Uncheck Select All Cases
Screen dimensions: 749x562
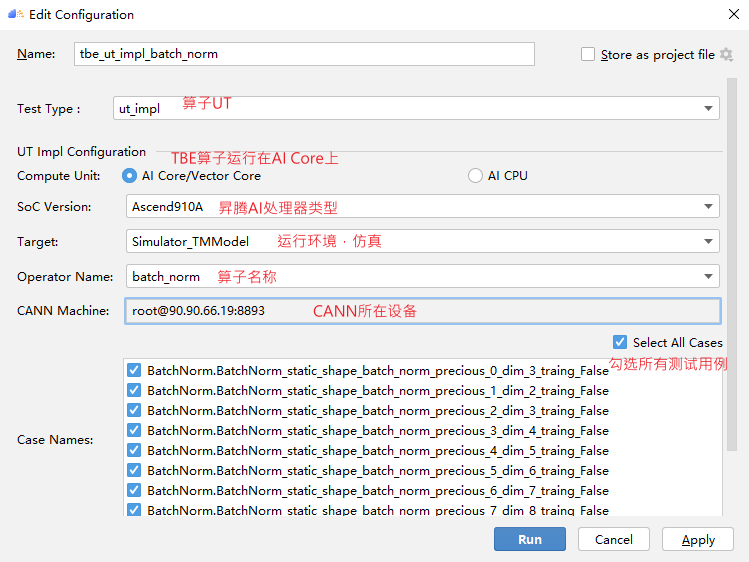click(x=620, y=342)
